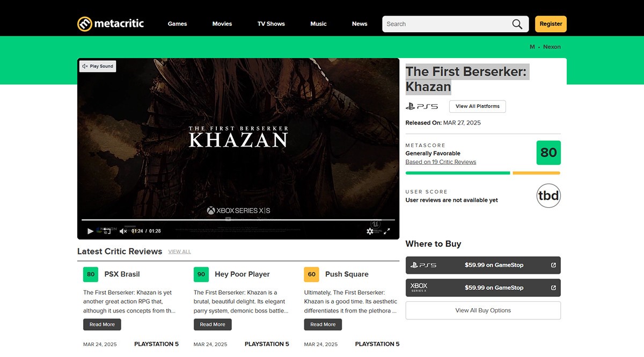
Task: Click VIEW ALL beside Latest Critic Reviews
Action: coord(179,252)
